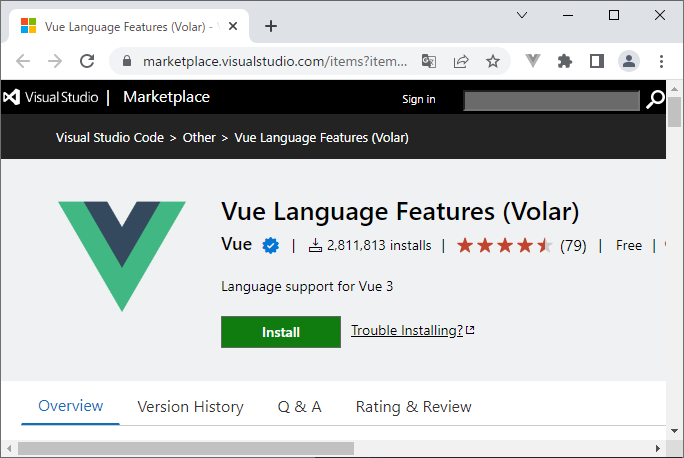
Task: Click the verified publisher badge
Action: [270, 246]
